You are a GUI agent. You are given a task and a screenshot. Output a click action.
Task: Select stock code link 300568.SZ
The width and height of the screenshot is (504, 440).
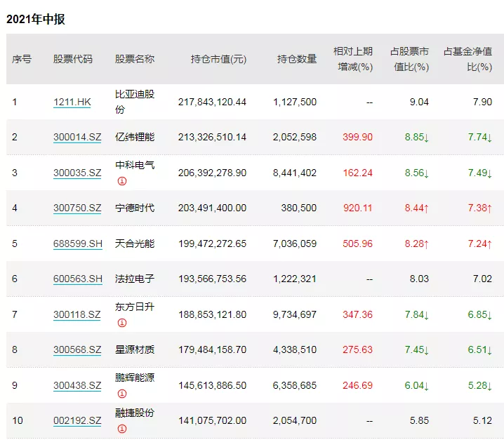pyautogui.click(x=77, y=350)
